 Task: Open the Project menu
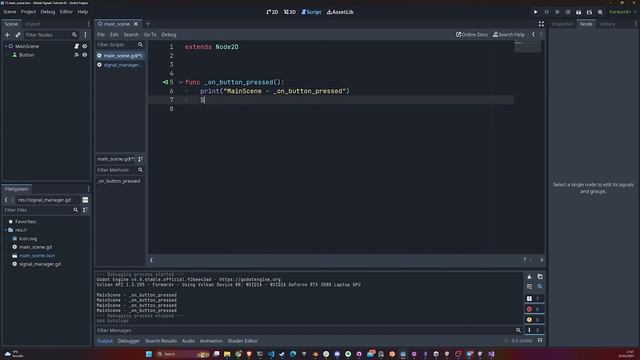28,12
